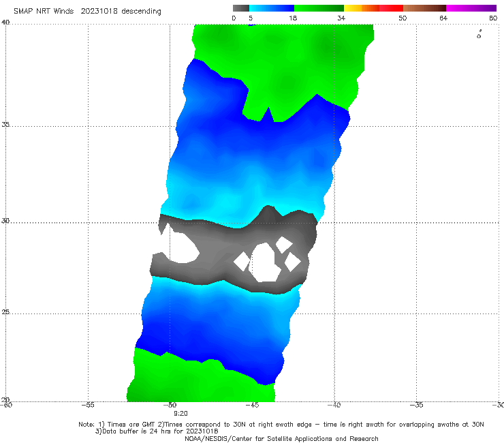Click the 'SMAP NRT Winds 20231018 descending' title

point(87,11)
